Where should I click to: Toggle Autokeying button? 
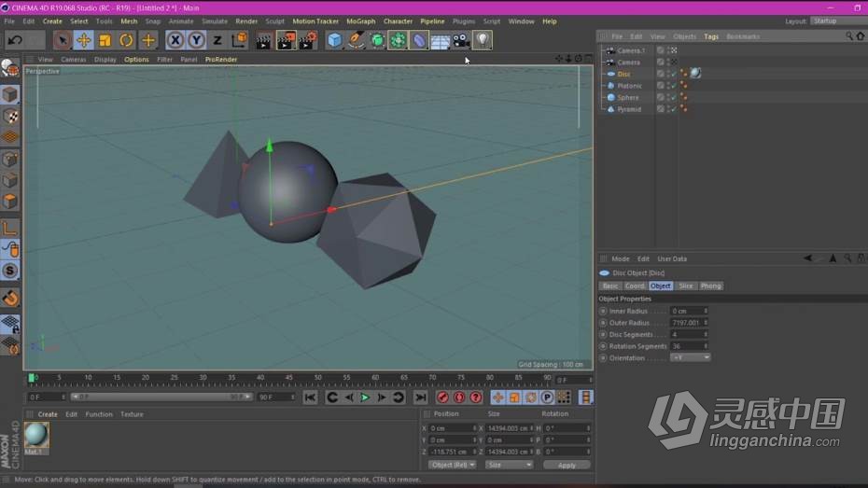coord(459,397)
